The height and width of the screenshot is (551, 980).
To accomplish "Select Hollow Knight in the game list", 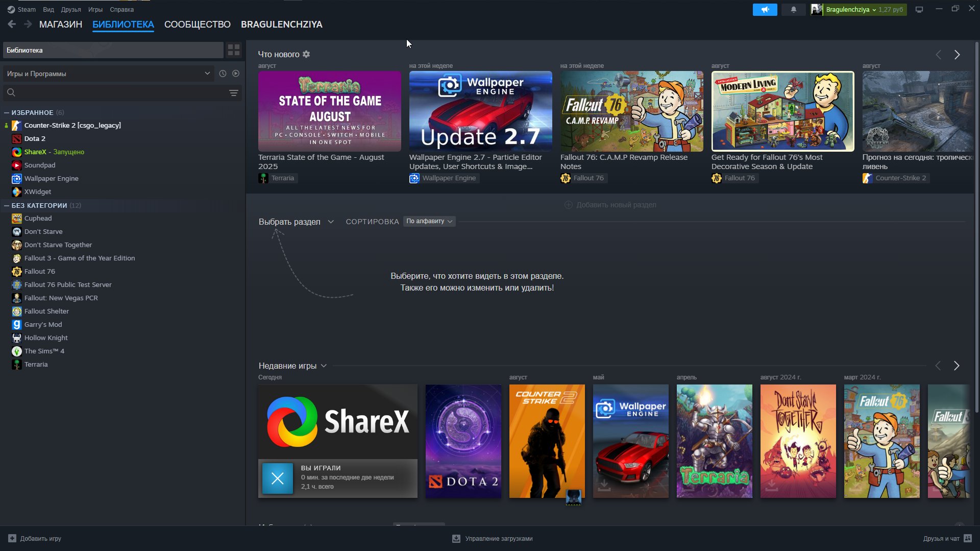I will tap(46, 338).
